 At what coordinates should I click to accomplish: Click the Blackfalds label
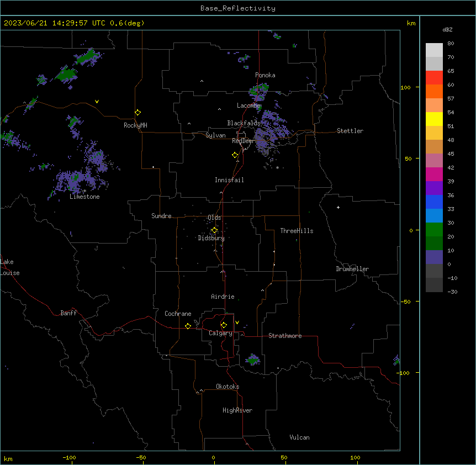(x=244, y=123)
